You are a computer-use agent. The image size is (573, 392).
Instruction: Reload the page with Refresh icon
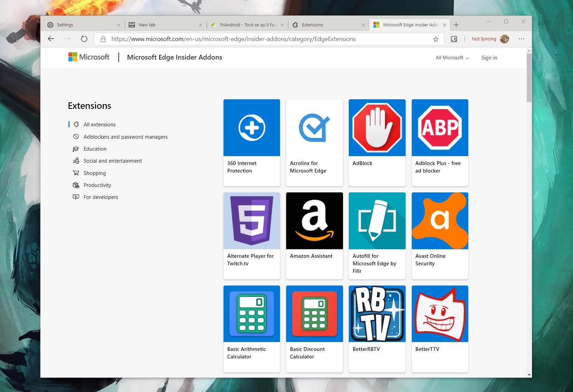[84, 39]
